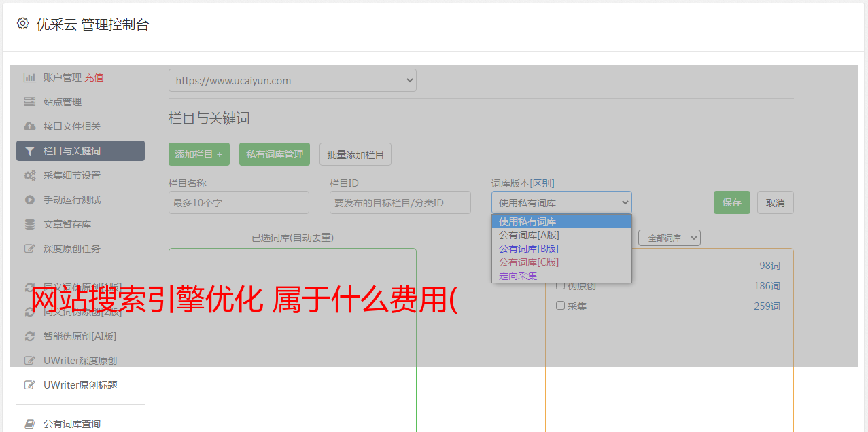Click the server icon for 站点管理
Viewport: 868px width, 432px height.
pyautogui.click(x=29, y=102)
